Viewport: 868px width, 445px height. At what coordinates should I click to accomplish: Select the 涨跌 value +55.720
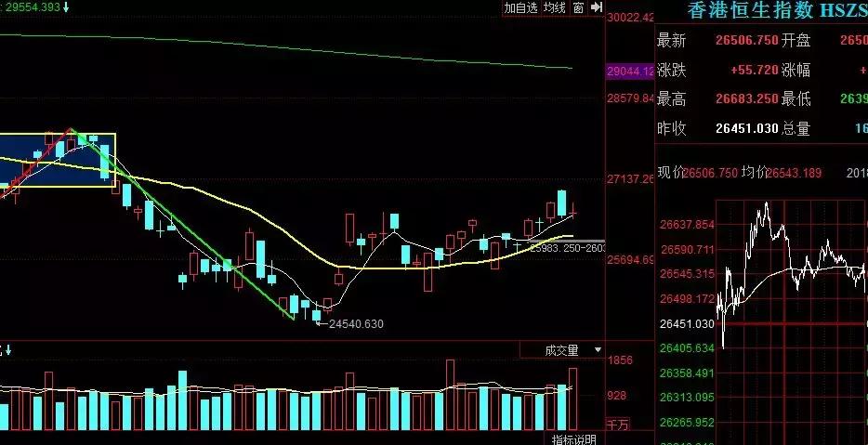pyautogui.click(x=755, y=71)
